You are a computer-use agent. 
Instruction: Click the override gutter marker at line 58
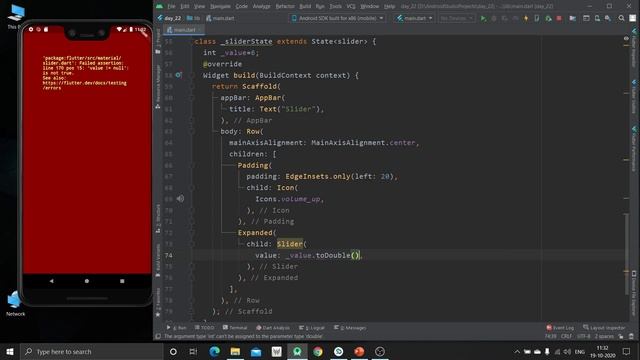[x=178, y=75]
